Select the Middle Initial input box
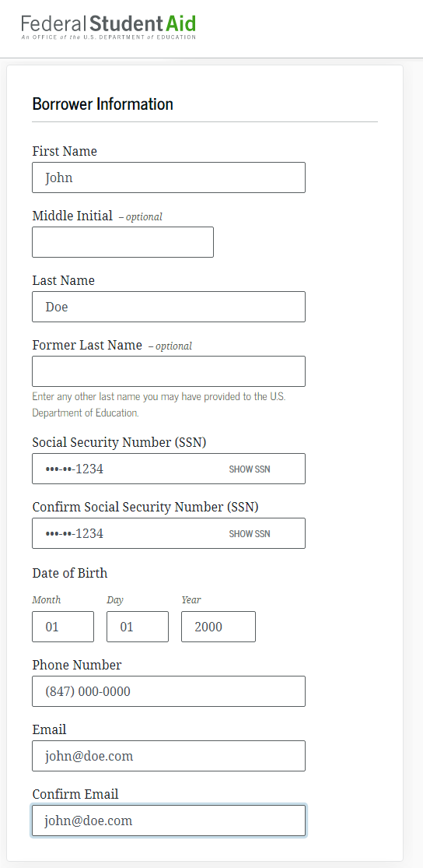 click(123, 242)
